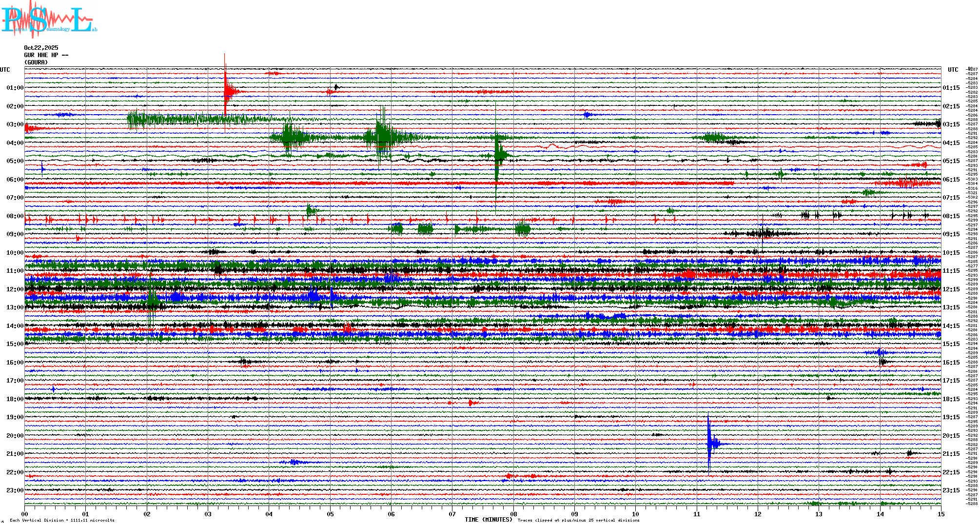Click the PSL Seismology Lab logo
This screenshot has height=527, width=980.
click(x=49, y=20)
